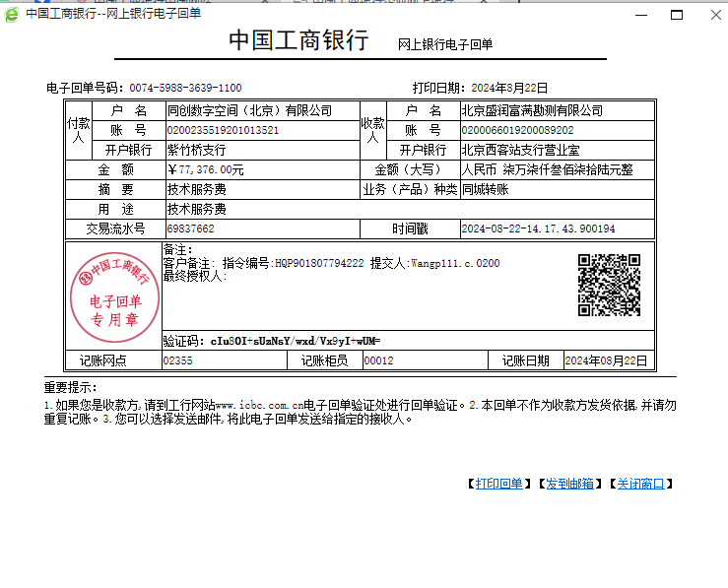The height and width of the screenshot is (588, 728).
Task: Minimize the 电子回单 window
Action: (641, 15)
